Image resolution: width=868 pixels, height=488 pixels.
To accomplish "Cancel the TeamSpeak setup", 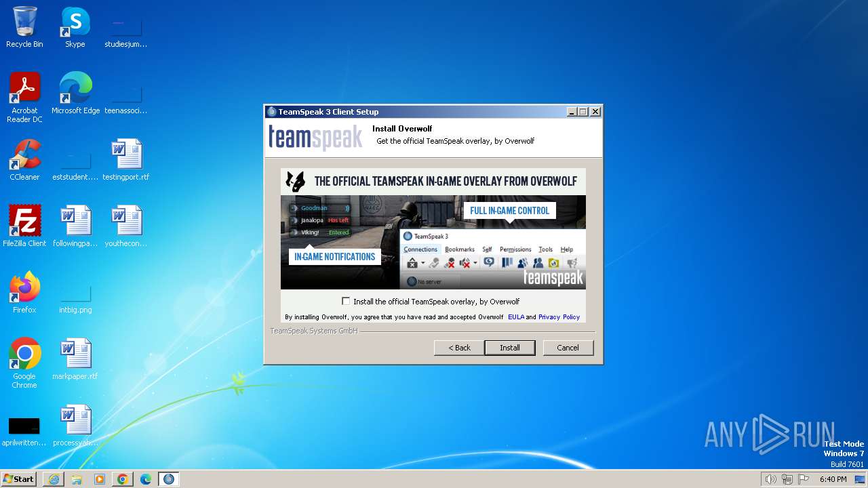I will 568,348.
